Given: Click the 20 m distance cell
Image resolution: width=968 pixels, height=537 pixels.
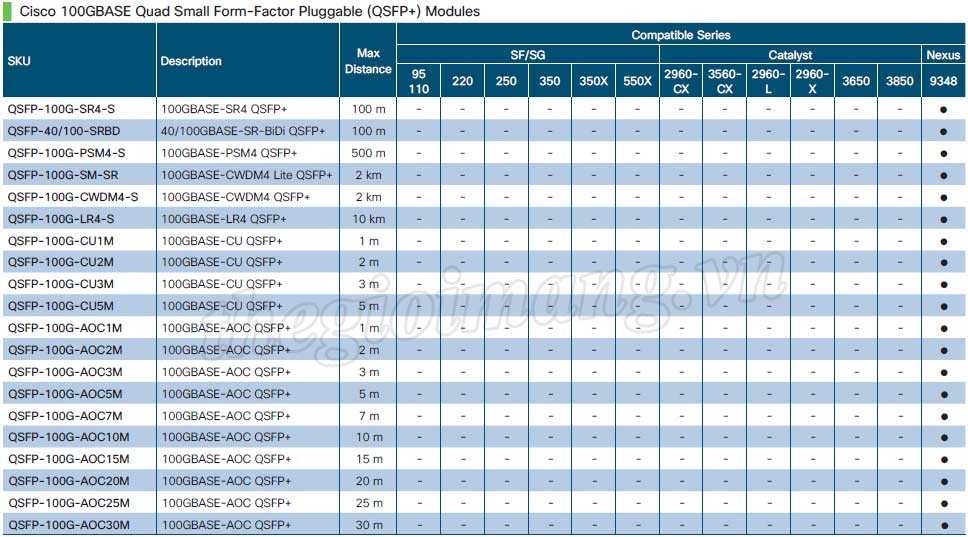Looking at the screenshot, I should coord(369,481).
